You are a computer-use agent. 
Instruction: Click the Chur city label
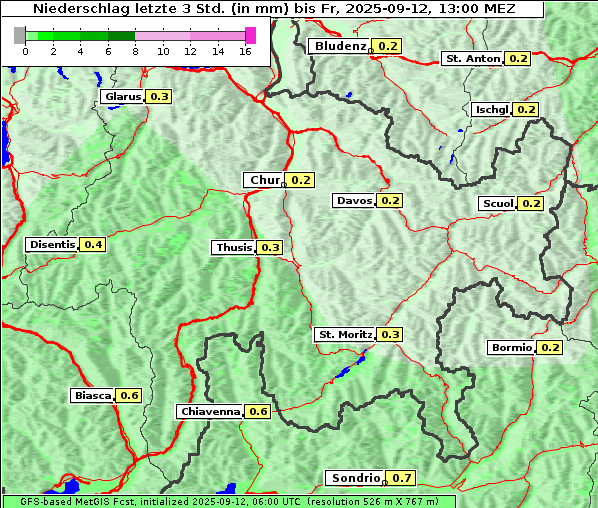coord(264,180)
